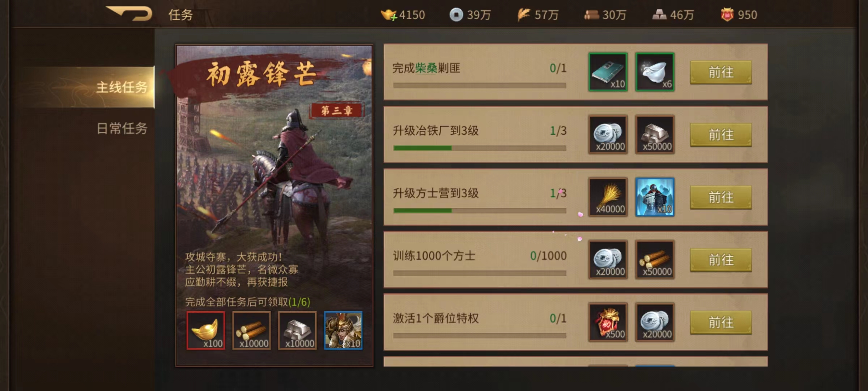
Task: Switch to 日常任务 tab
Action: coord(122,128)
